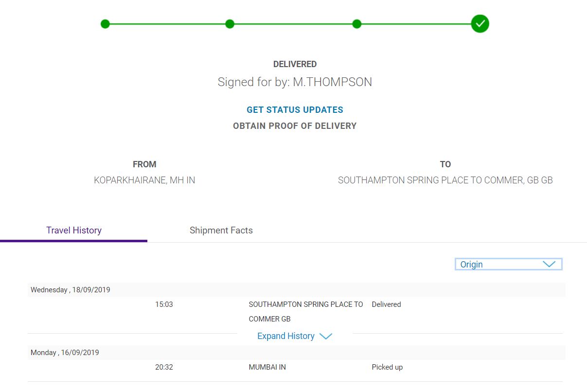The image size is (587, 392).
Task: Open the Shipment Facts tab
Action: 221,231
